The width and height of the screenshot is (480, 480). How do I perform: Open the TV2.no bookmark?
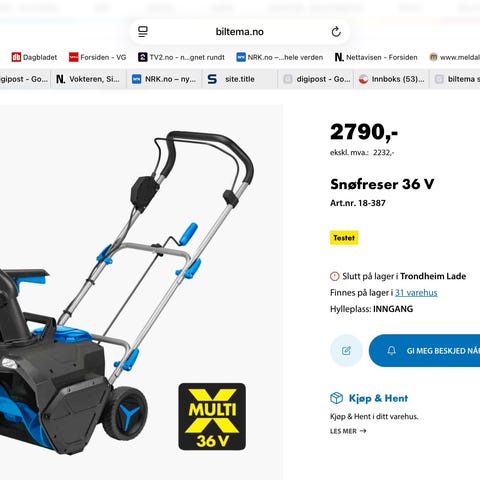pyautogui.click(x=181, y=57)
